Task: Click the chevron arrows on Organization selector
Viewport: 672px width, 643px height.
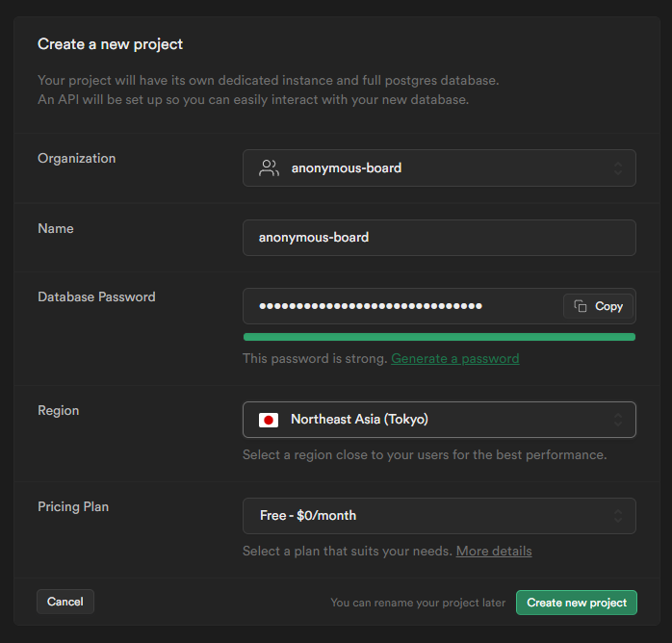Action: point(618,168)
